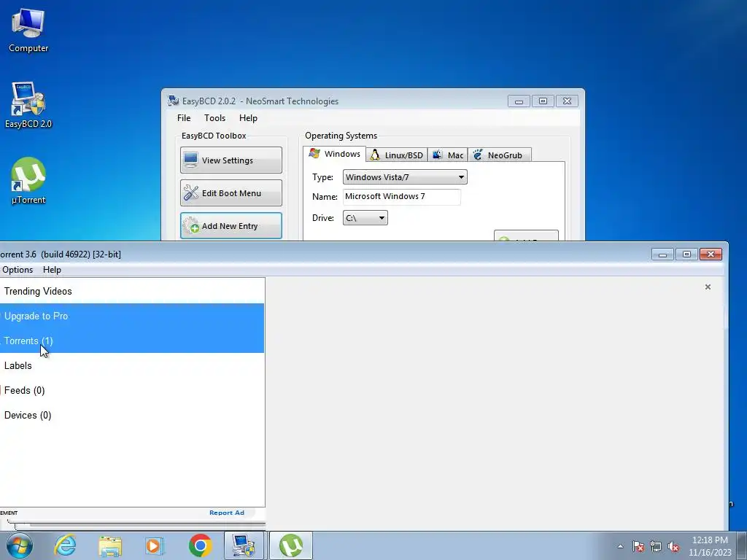Open the network status tray icon
The image size is (747, 560).
(x=656, y=546)
